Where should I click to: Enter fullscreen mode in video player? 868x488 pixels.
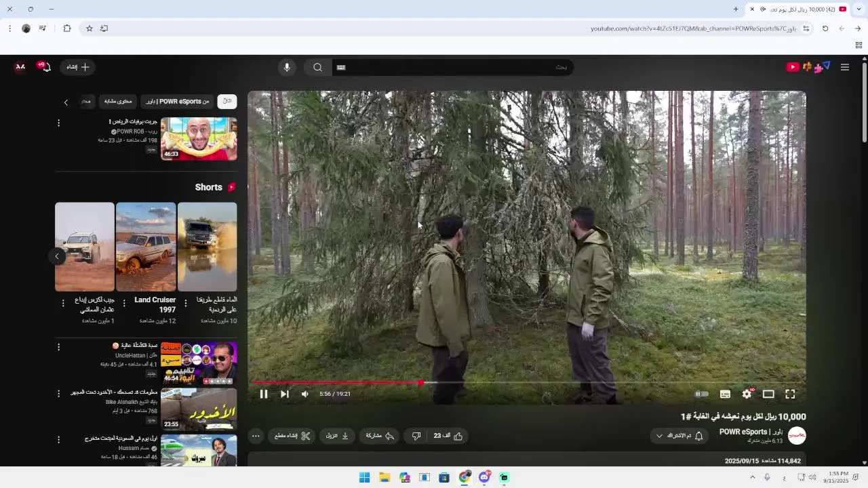(x=790, y=394)
